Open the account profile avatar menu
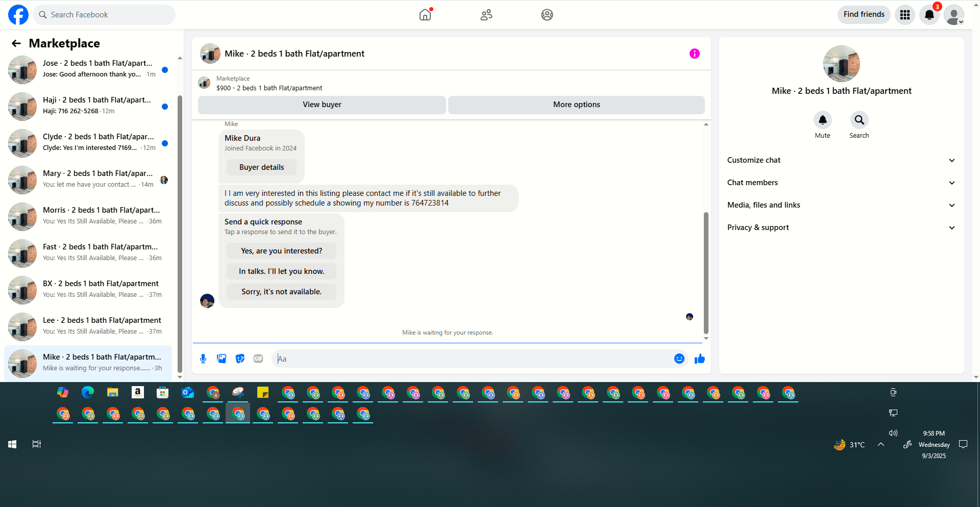The width and height of the screenshot is (980, 507). (x=954, y=15)
